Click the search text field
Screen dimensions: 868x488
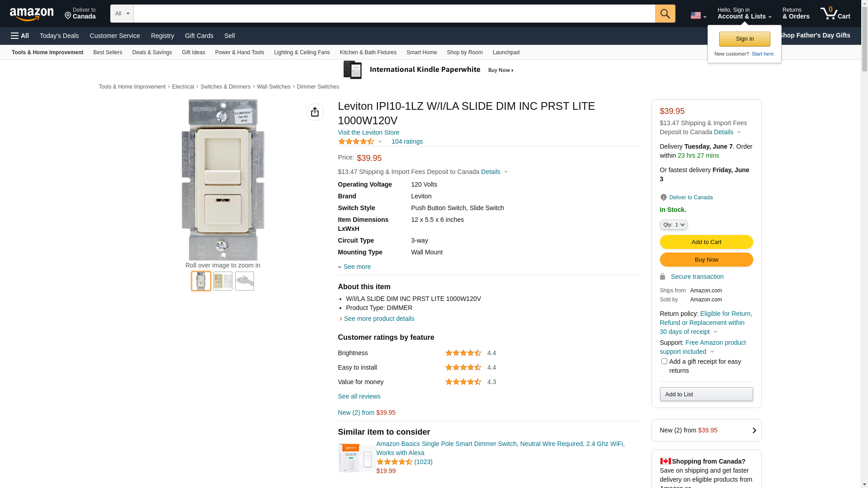click(394, 14)
